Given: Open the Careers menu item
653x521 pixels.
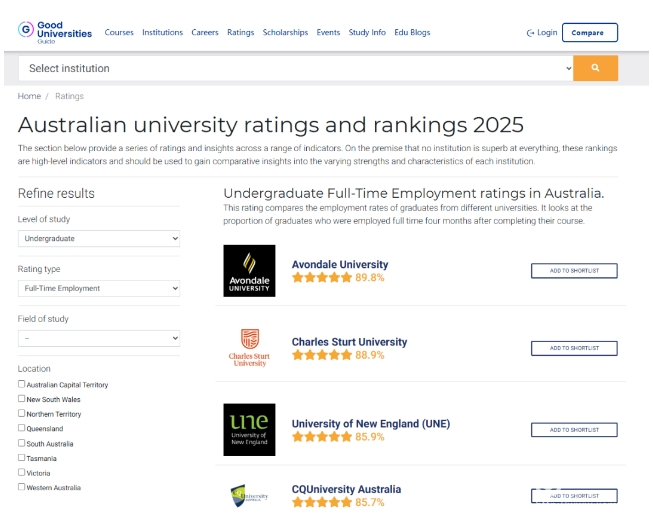Looking at the screenshot, I should pos(205,32).
